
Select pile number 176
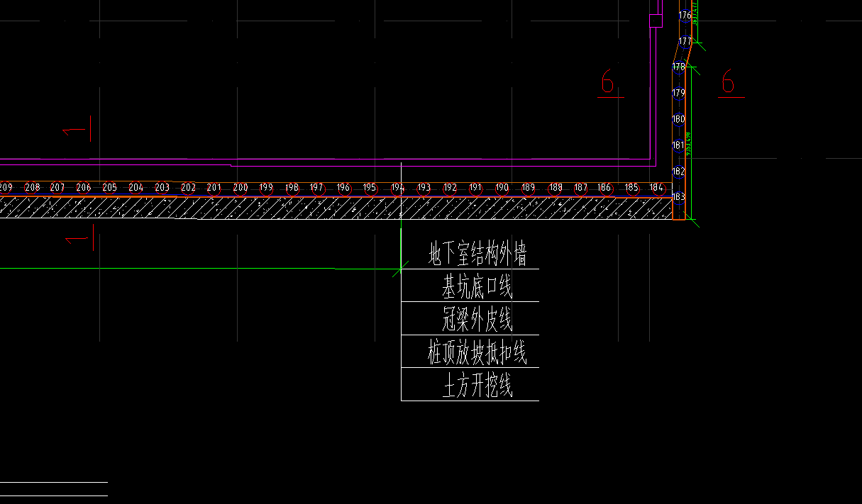pyautogui.click(x=685, y=16)
